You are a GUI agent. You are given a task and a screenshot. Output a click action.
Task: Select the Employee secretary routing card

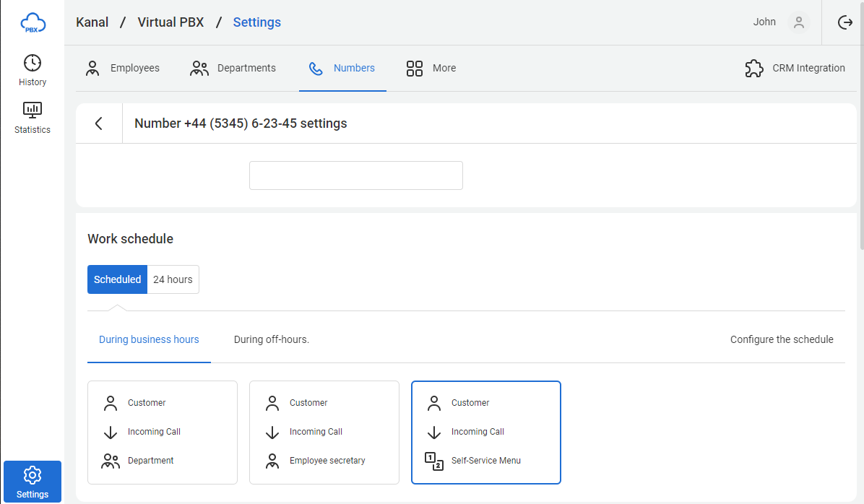pos(324,433)
